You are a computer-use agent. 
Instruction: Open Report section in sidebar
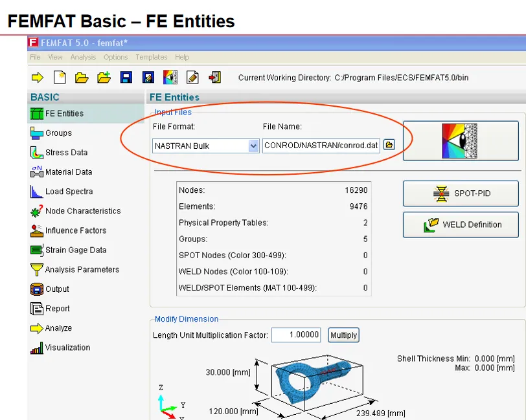click(50, 309)
